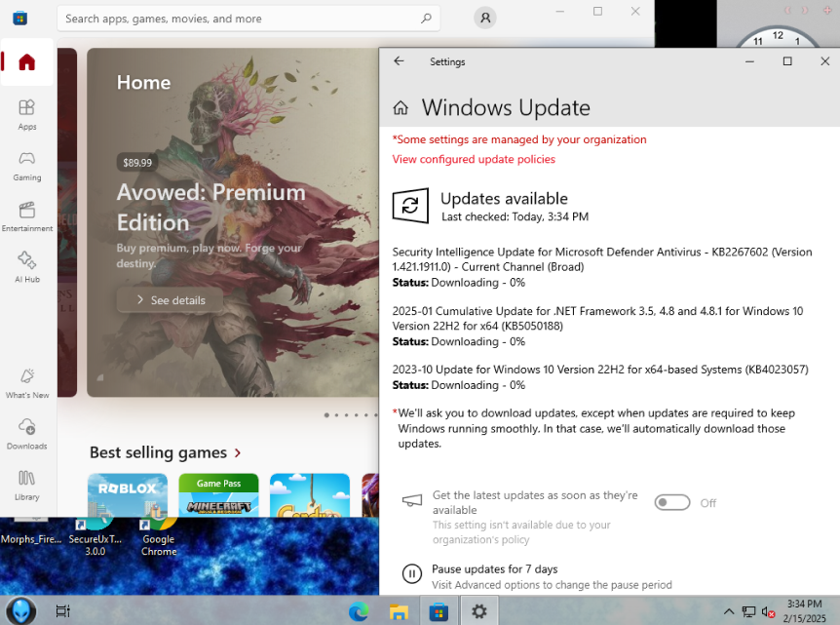Open Downloads in Store sidebar

click(26, 434)
